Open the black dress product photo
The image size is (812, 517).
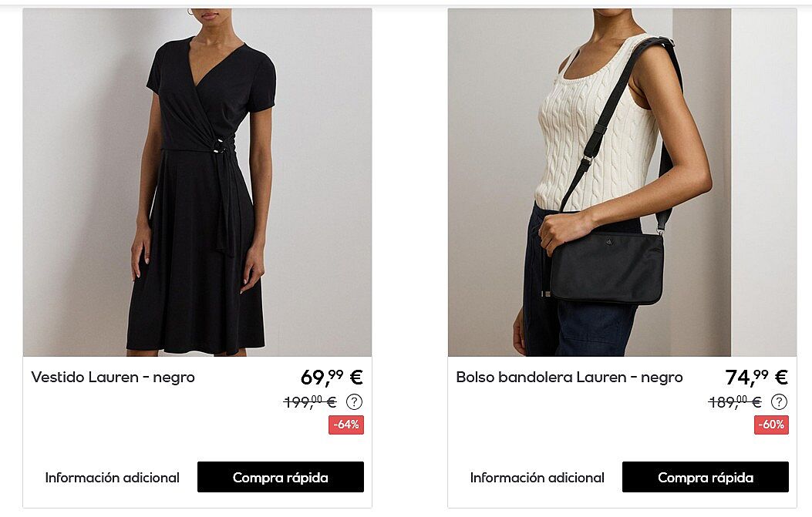(197, 182)
